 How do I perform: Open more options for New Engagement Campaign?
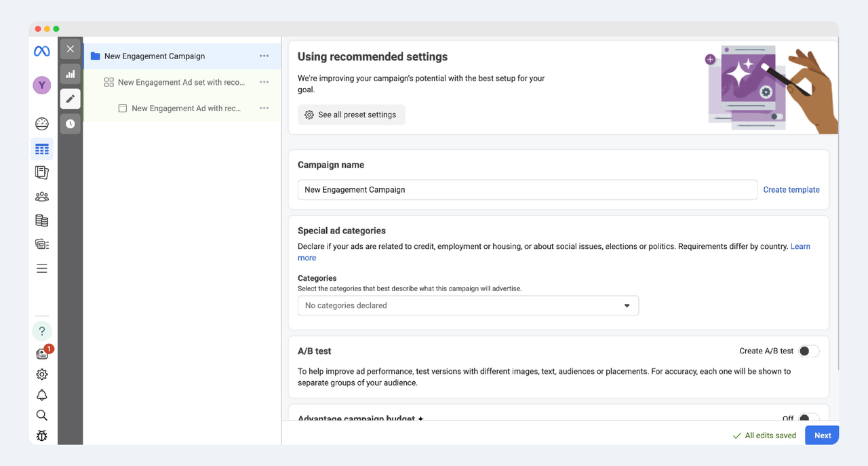264,56
